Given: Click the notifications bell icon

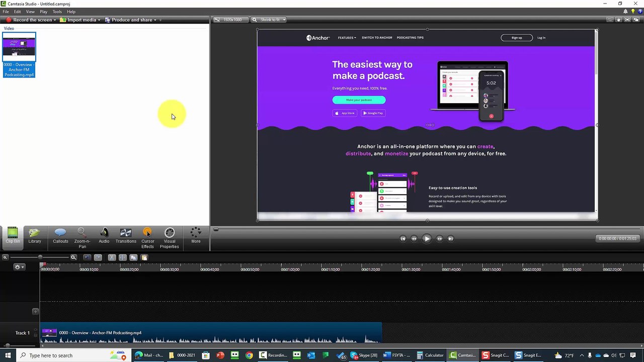Looking at the screenshot, I should [625, 12].
